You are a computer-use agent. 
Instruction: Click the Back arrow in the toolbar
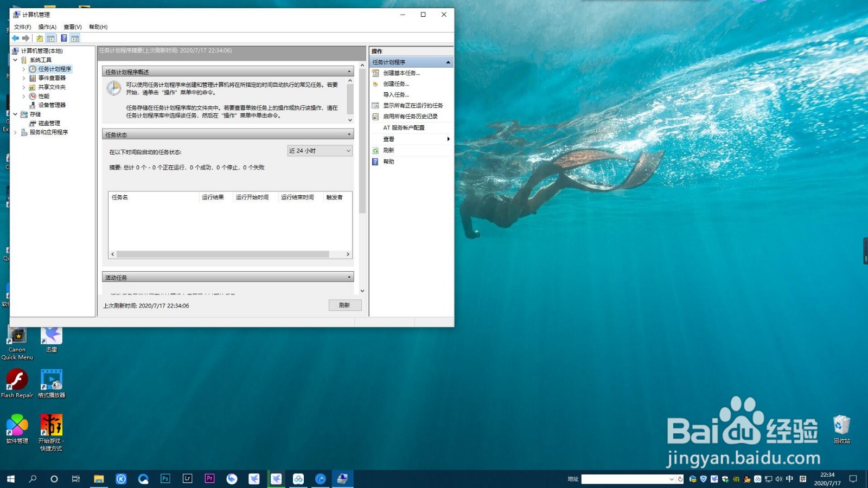(x=16, y=38)
